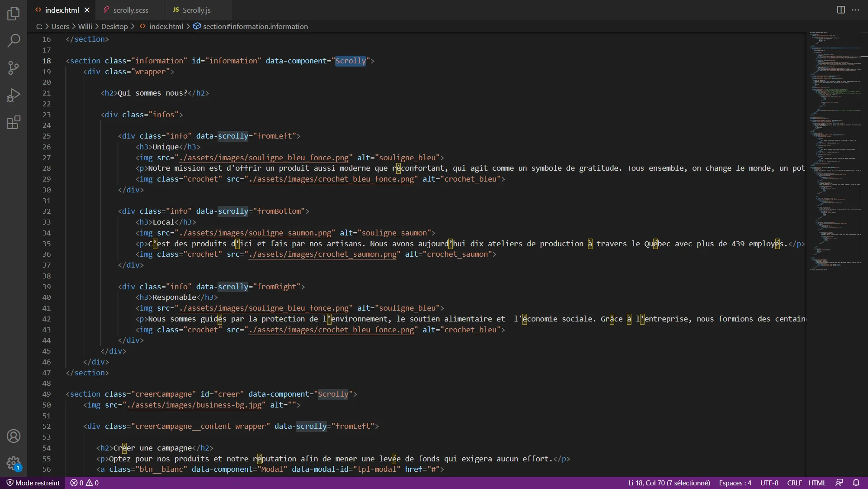Image resolution: width=868 pixels, height=489 pixels.
Task: Open Run and Debug view
Action: (14, 95)
